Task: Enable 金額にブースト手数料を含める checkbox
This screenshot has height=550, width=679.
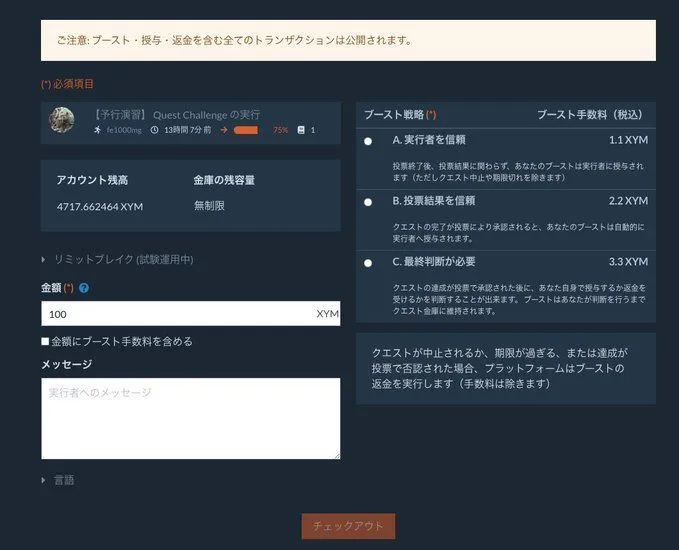Action: point(46,341)
